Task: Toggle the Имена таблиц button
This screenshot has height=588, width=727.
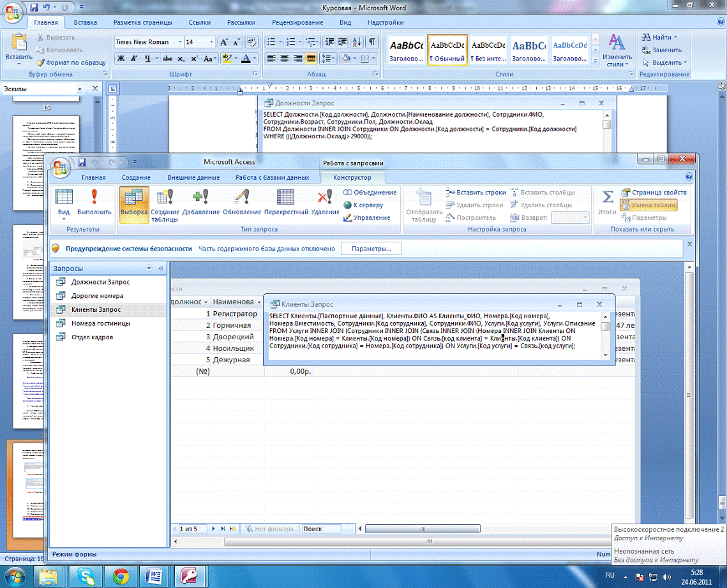Action: pyautogui.click(x=648, y=205)
